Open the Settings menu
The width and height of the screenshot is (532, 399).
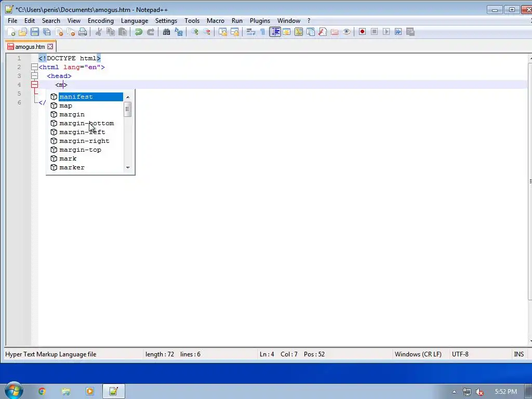166,21
